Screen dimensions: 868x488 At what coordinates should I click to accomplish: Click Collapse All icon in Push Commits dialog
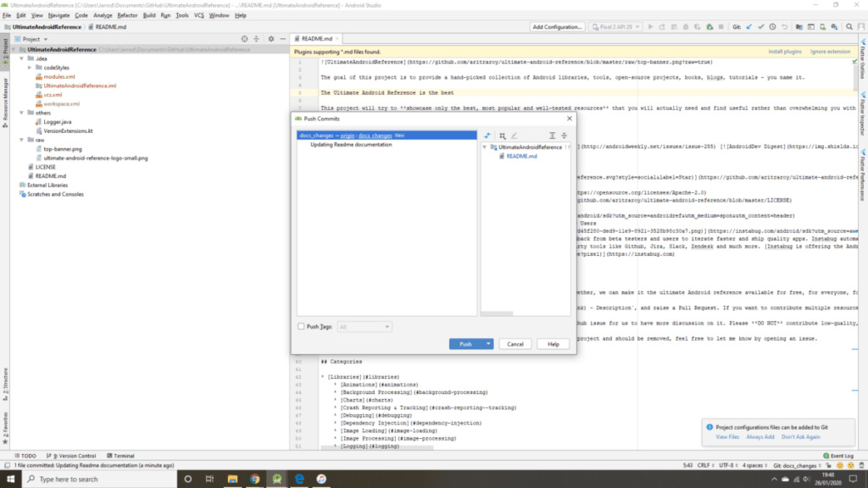[564, 136]
